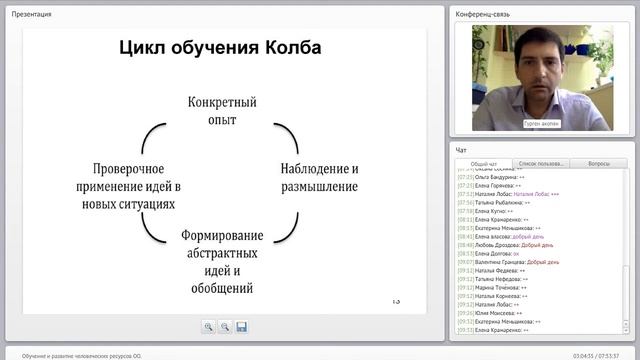Select chat message from Елена Горячева
Image resolution: width=640 pixels, height=360 pixels.
coord(489,186)
